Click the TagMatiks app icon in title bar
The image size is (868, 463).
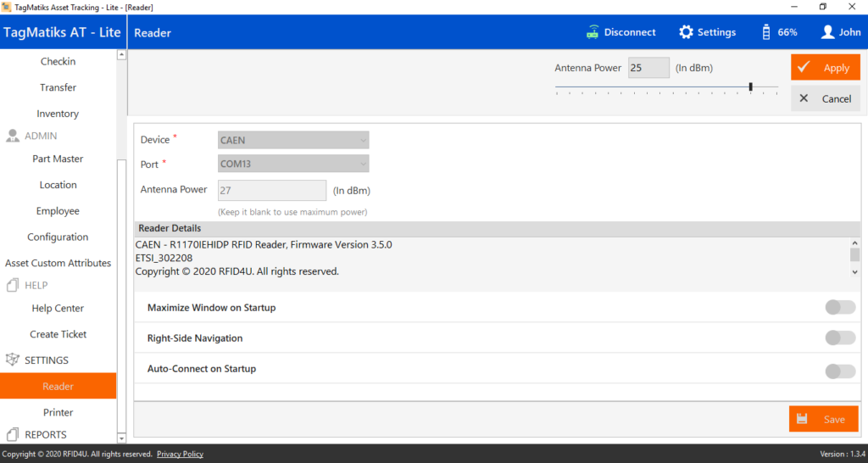coord(7,7)
